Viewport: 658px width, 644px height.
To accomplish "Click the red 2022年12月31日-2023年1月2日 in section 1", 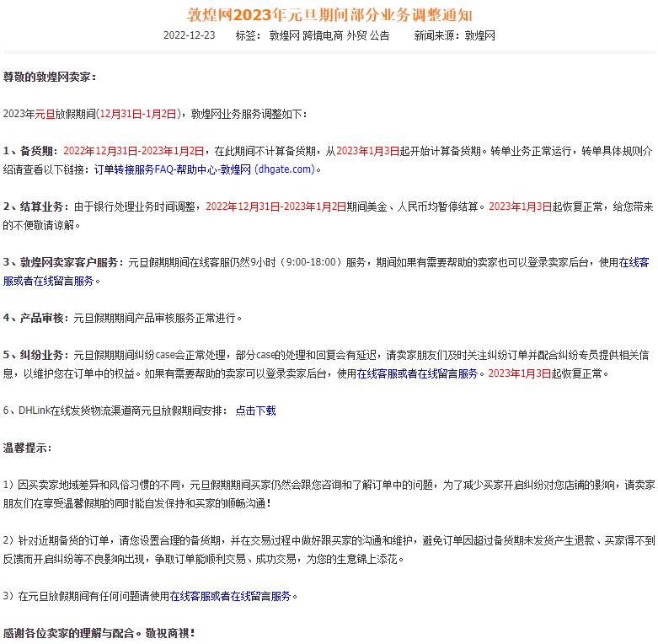I will click(x=134, y=151).
